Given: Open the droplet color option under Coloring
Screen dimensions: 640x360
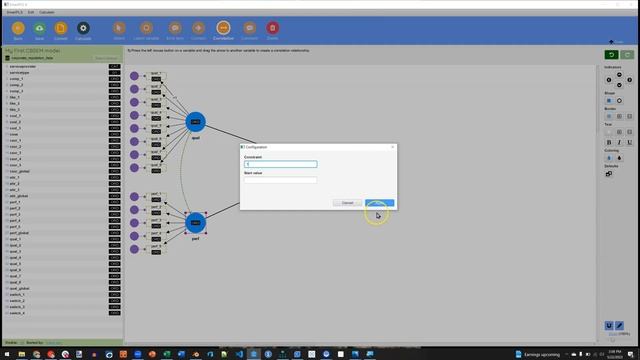Looking at the screenshot, I should coord(619,158).
